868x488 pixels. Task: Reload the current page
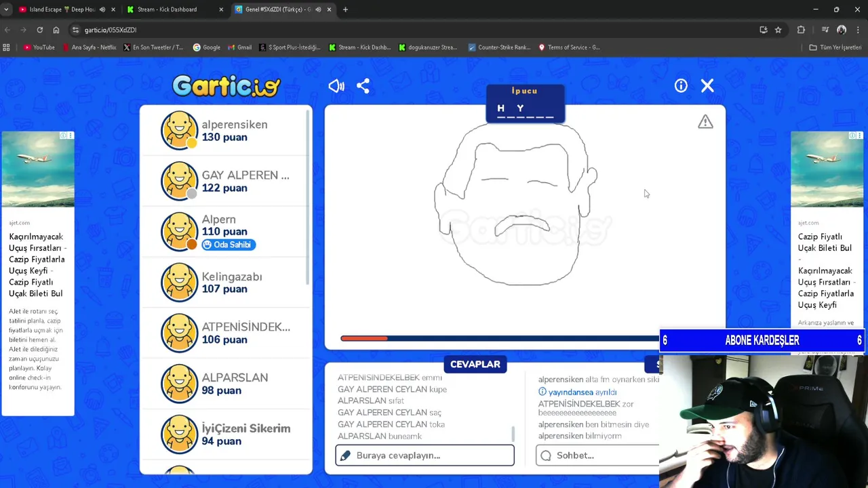[x=40, y=30]
